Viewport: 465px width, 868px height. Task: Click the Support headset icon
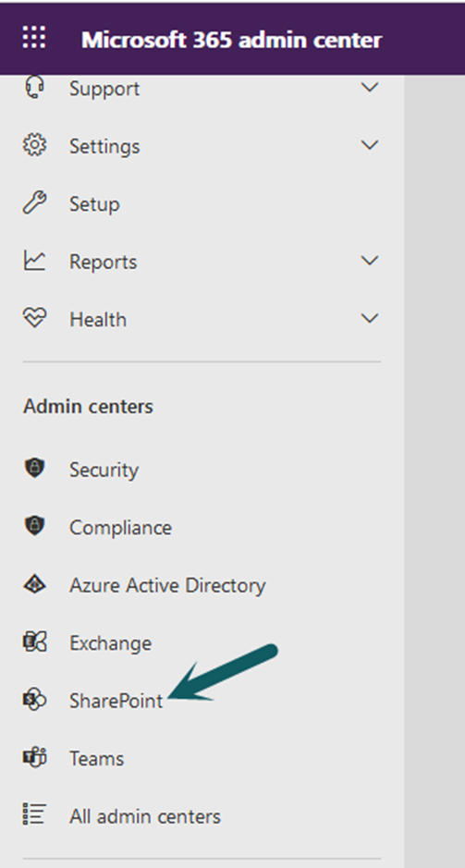(x=34, y=88)
